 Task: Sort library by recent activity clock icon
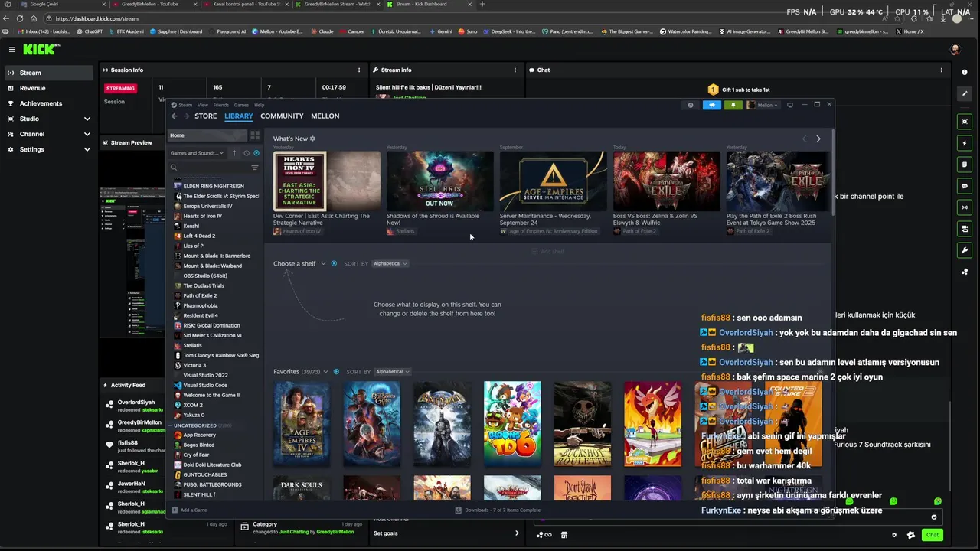246,153
